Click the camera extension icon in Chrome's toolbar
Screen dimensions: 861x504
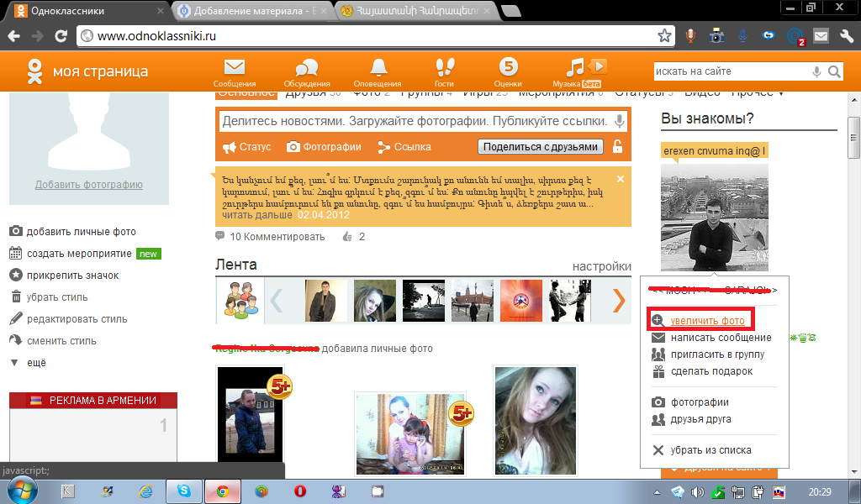pos(716,36)
